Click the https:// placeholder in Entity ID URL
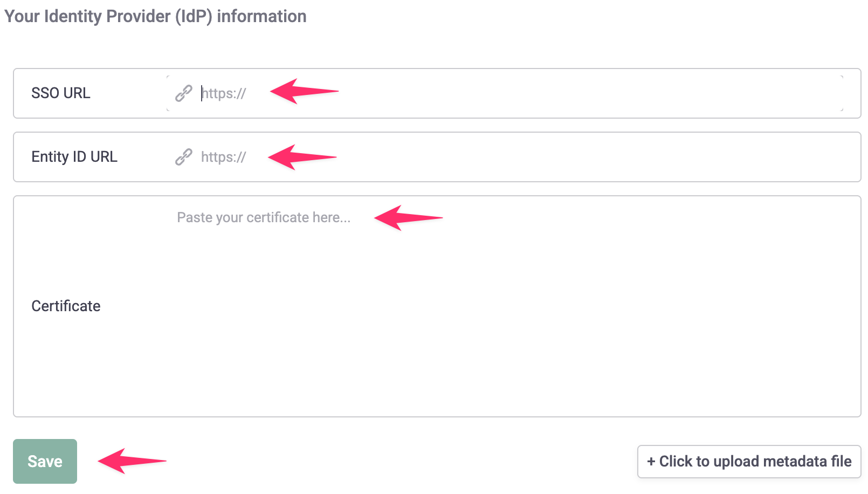This screenshot has width=868, height=494. [224, 157]
